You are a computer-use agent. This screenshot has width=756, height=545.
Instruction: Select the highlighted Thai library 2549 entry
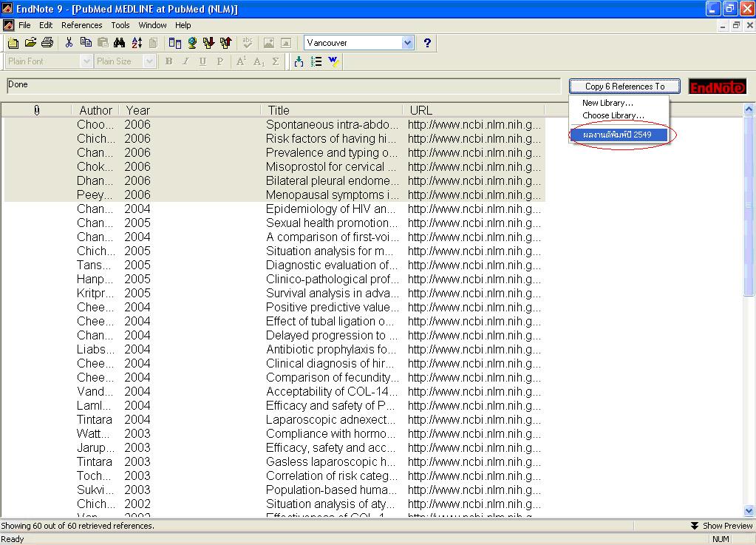(619, 135)
